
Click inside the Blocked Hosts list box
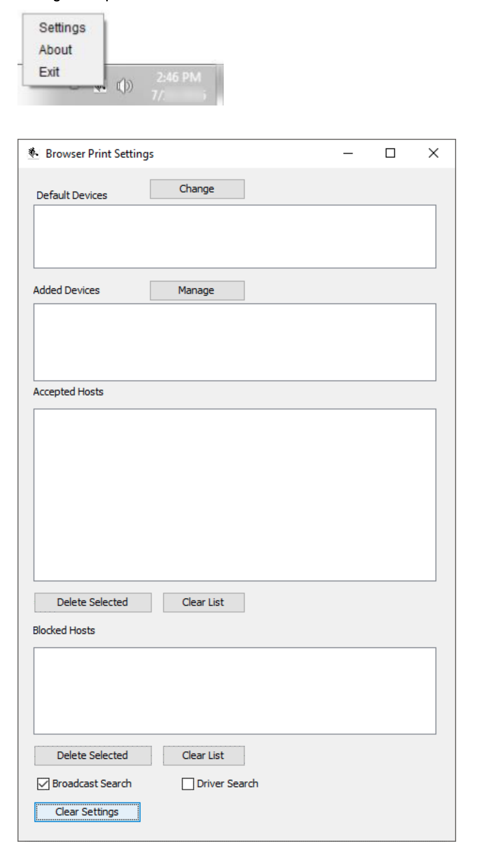point(235,690)
